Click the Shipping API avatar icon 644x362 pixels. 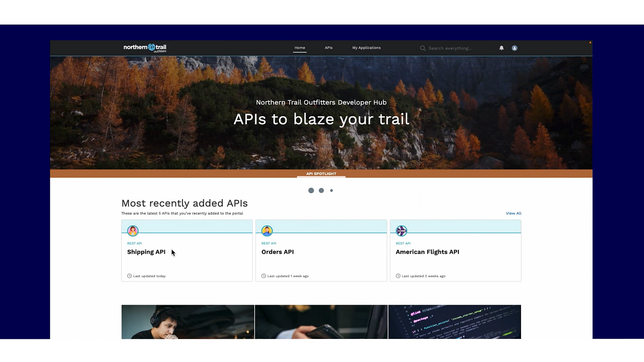click(133, 231)
